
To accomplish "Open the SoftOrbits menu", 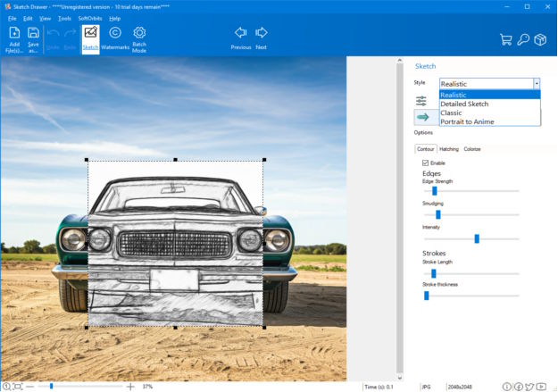I will tap(90, 18).
